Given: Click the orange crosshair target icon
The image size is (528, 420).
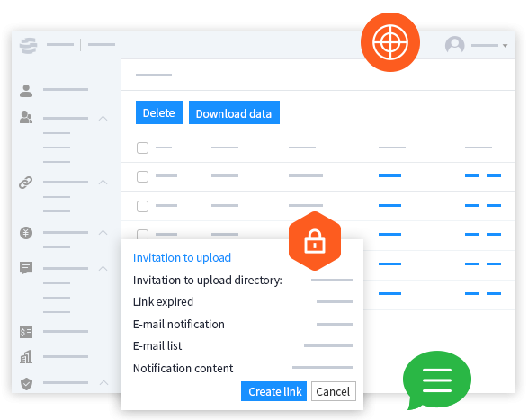Looking at the screenshot, I should coord(390,42).
